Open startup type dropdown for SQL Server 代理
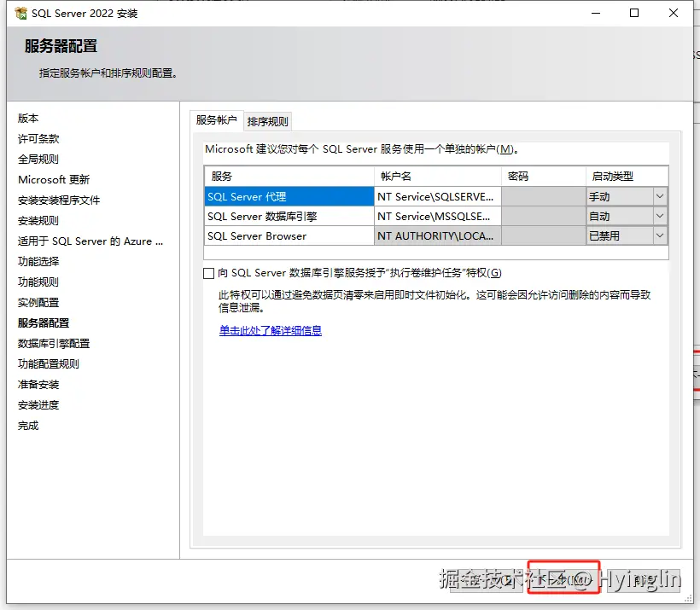The width and height of the screenshot is (700, 610). 659,196
